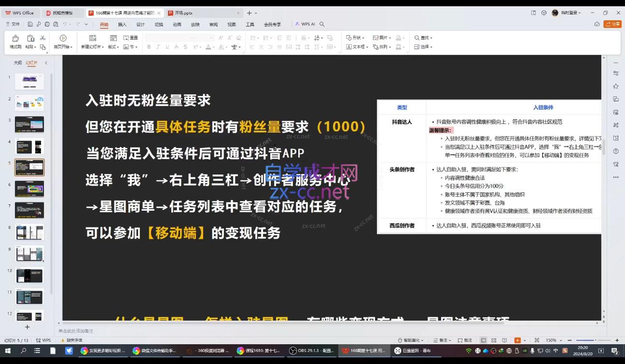Click the Copy icon below the scissors
The image size is (625, 364).
(x=43, y=47)
